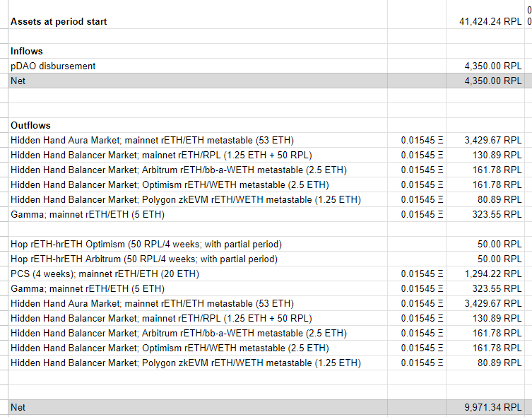Viewport: 532px width, 417px height.
Task: Click 0.01545 Ξ in the PCS row
Action: [422, 274]
